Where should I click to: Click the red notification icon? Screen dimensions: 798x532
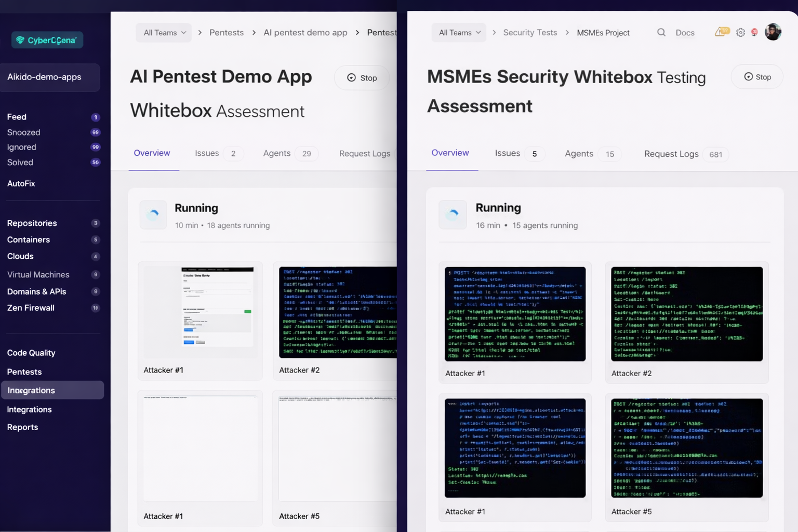click(x=754, y=32)
